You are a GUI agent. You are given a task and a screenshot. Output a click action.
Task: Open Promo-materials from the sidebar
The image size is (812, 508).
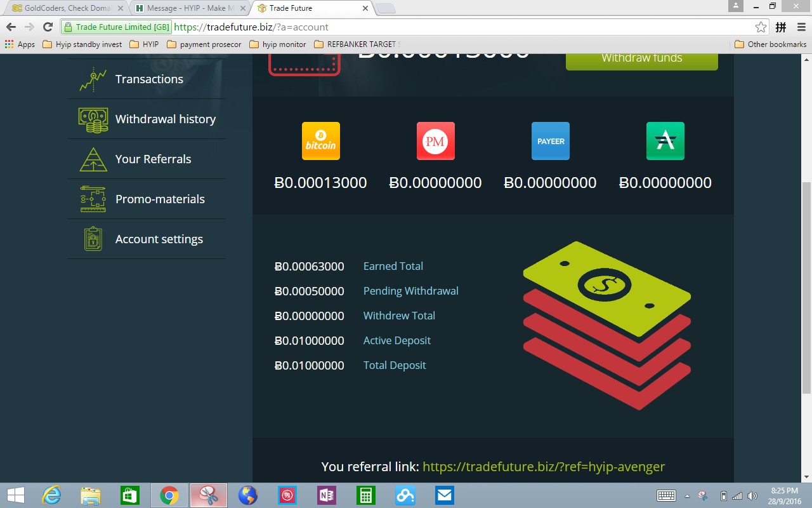click(160, 199)
